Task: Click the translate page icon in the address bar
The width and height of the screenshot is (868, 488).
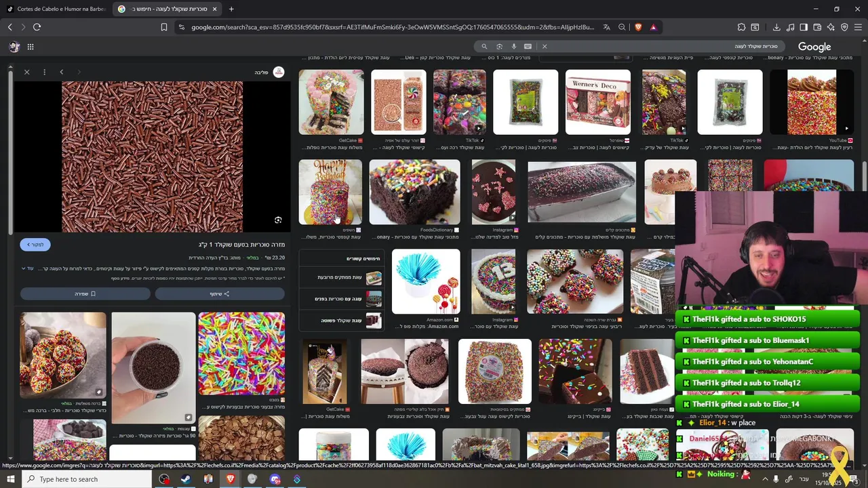Action: tap(607, 27)
